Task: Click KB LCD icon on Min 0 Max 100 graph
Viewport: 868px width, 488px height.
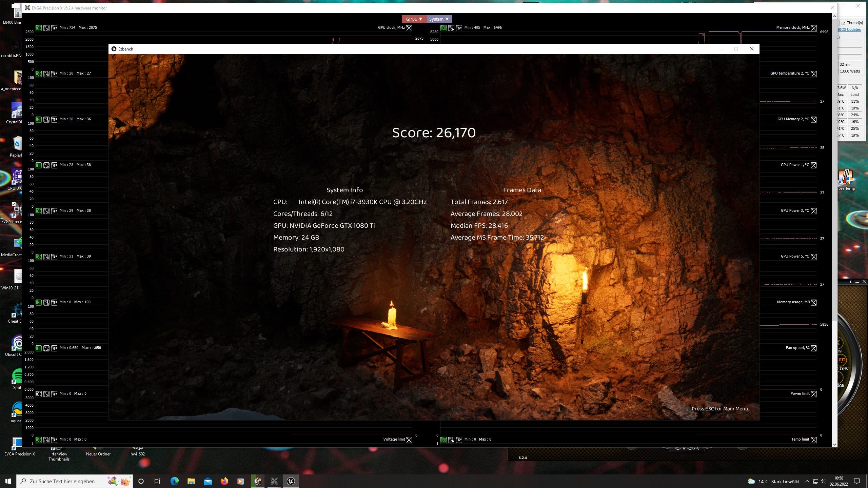Action: (46, 302)
